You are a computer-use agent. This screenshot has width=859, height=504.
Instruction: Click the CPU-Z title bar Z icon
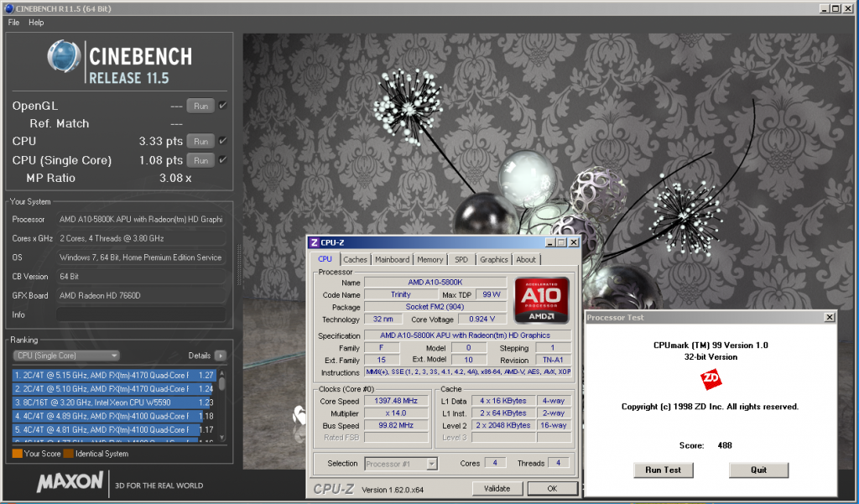coord(314,242)
